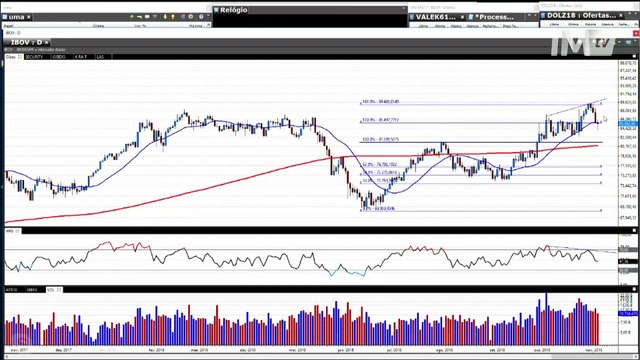Image resolution: width=640 pixels, height=360 pixels.
Task: Click the grid icon beside the Dias indicator tab
Action: tap(20, 57)
